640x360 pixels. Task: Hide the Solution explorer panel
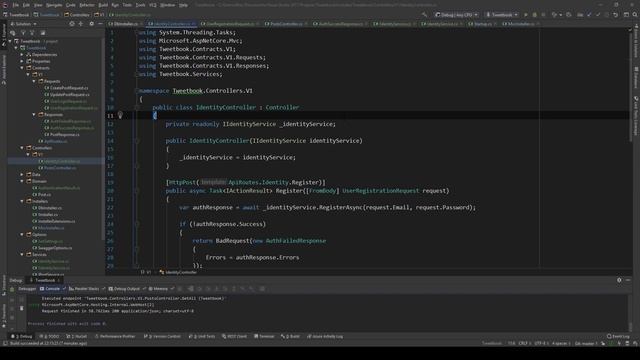tap(100, 24)
